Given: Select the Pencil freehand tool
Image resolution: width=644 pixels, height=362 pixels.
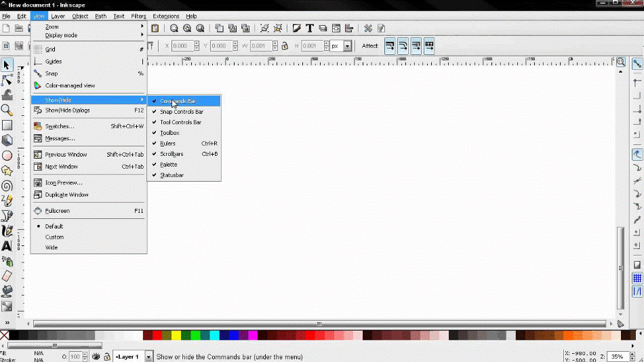Looking at the screenshot, I should click(7, 201).
